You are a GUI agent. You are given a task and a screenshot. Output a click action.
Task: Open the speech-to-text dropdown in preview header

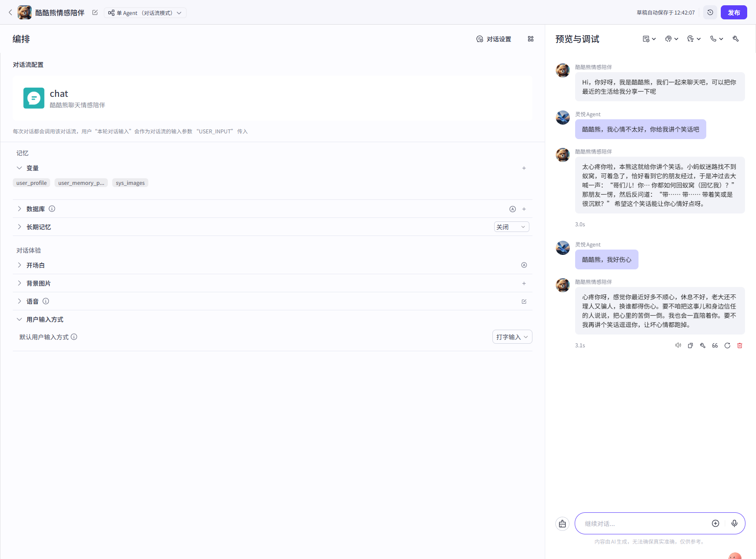694,39
